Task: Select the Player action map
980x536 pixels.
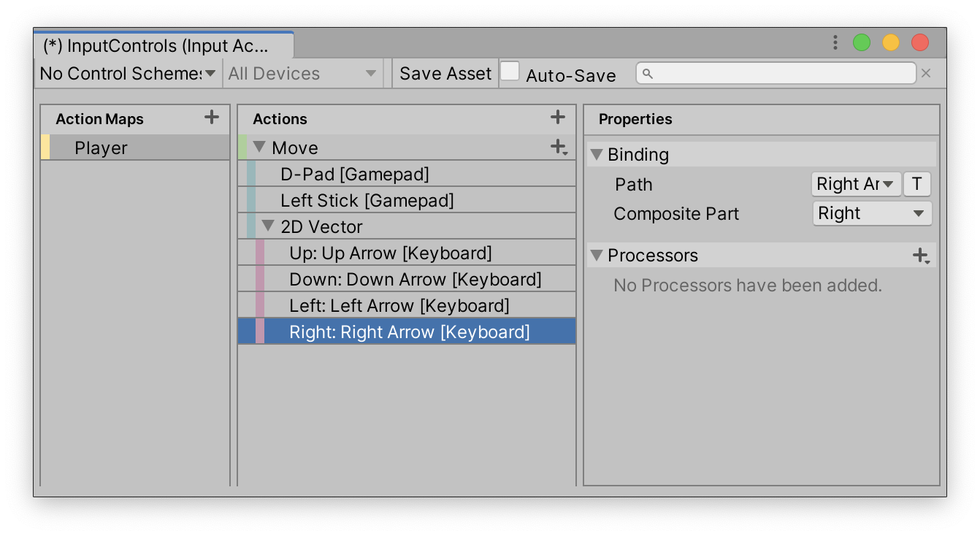Action: [101, 148]
